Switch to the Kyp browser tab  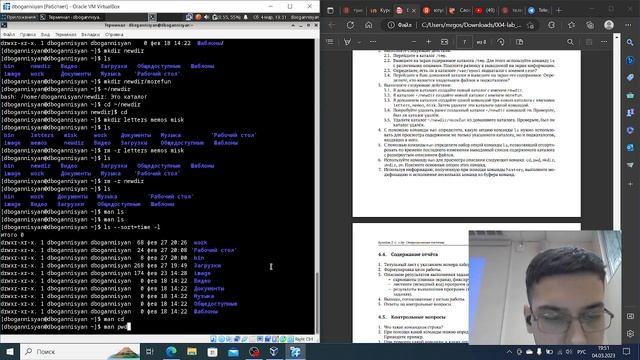click(380, 10)
